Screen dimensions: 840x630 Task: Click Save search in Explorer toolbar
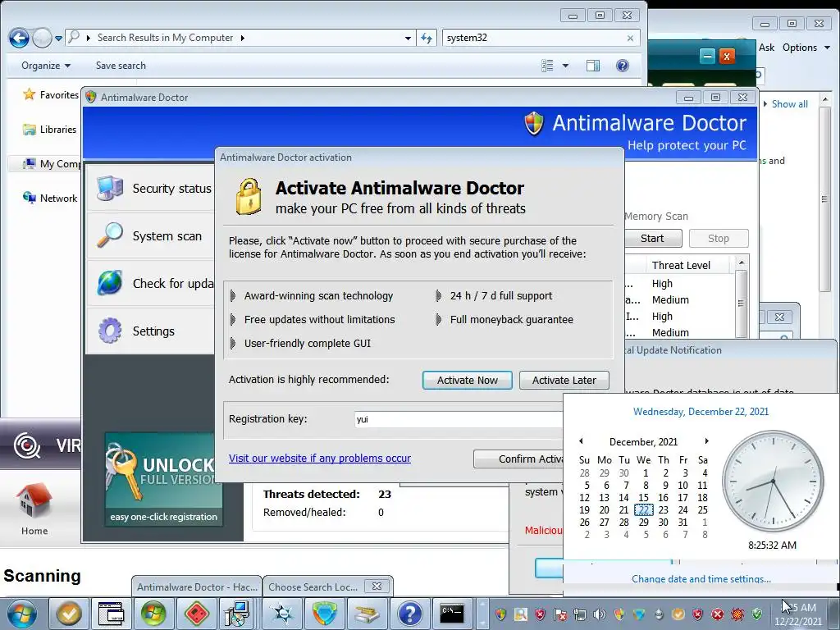pyautogui.click(x=121, y=66)
